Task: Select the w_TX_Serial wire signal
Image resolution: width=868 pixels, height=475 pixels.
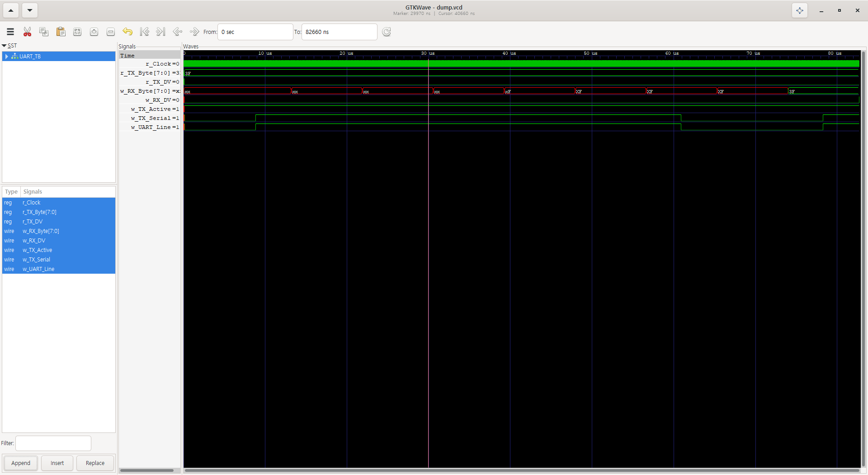Action: (36, 259)
